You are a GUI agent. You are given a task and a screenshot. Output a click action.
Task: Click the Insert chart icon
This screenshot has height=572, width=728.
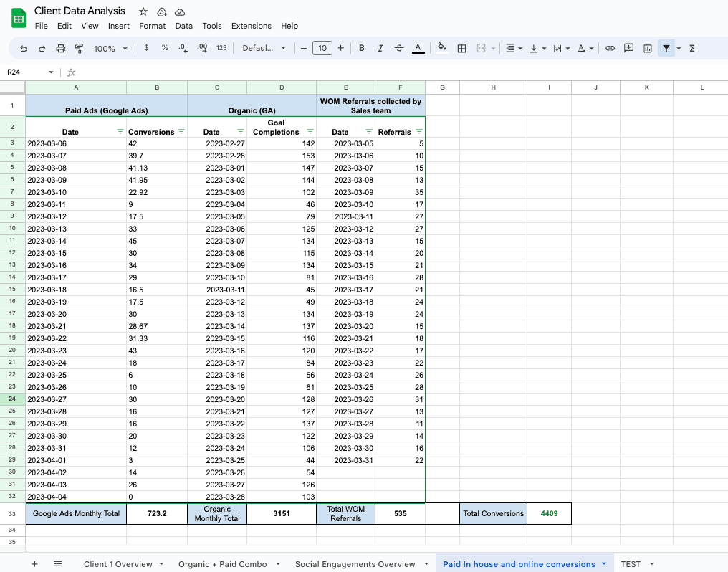point(648,48)
